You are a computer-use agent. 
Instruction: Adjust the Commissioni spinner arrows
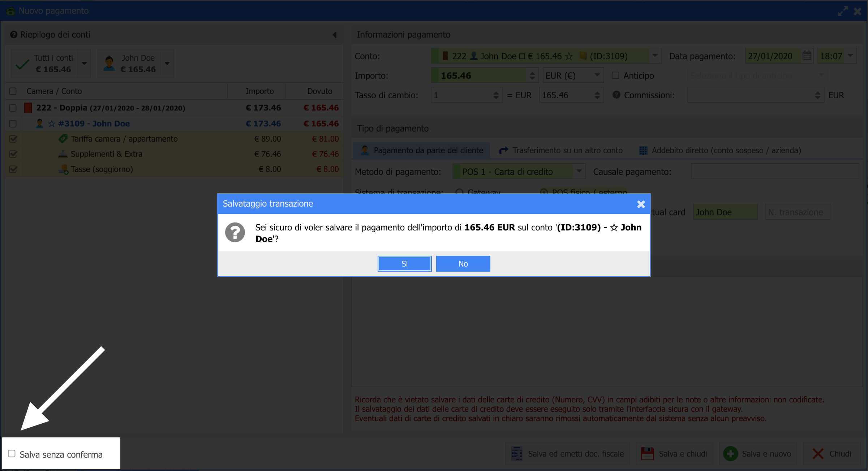(817, 95)
